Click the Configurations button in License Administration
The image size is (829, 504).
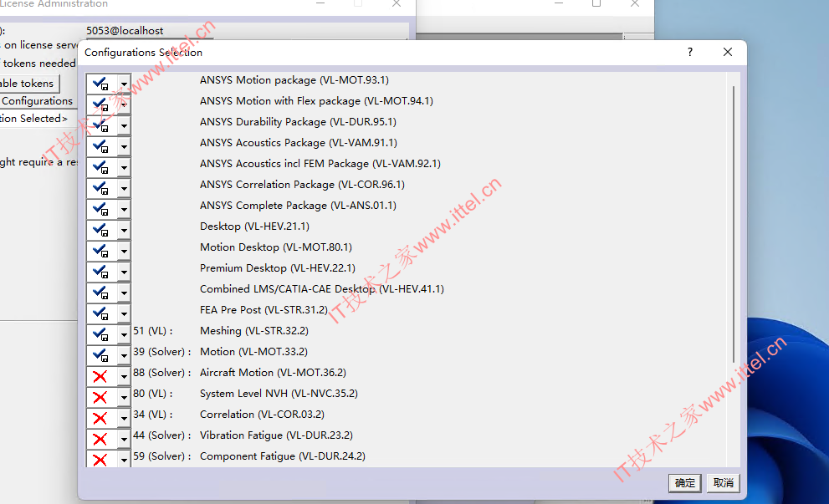37,101
